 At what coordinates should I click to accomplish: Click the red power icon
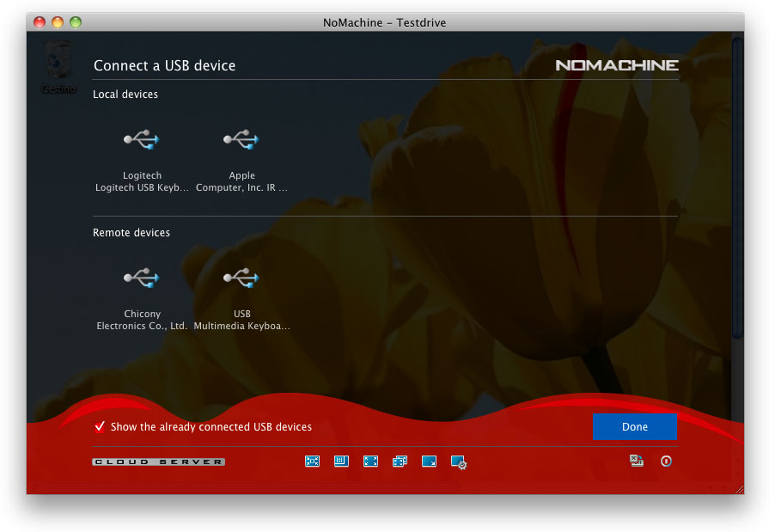pyautogui.click(x=666, y=462)
